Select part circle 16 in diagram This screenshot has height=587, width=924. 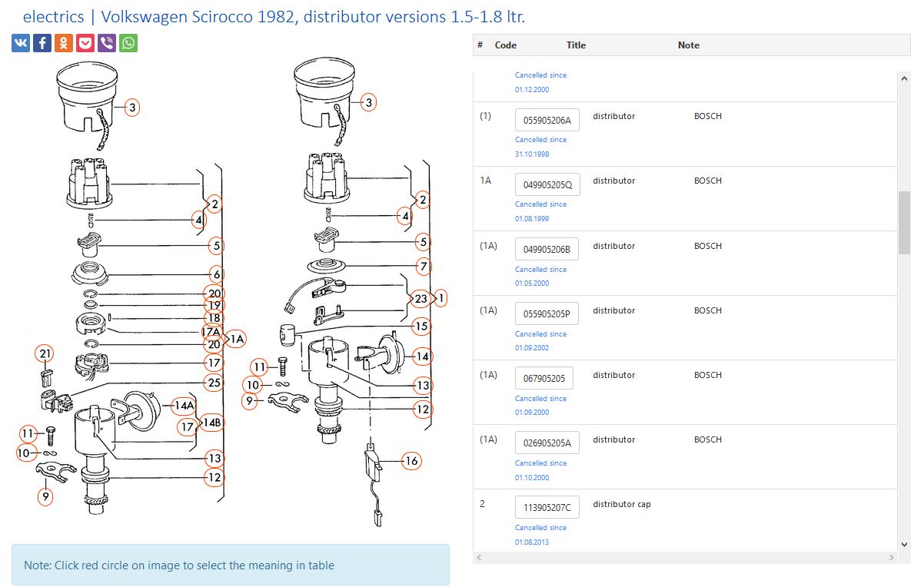coord(411,461)
